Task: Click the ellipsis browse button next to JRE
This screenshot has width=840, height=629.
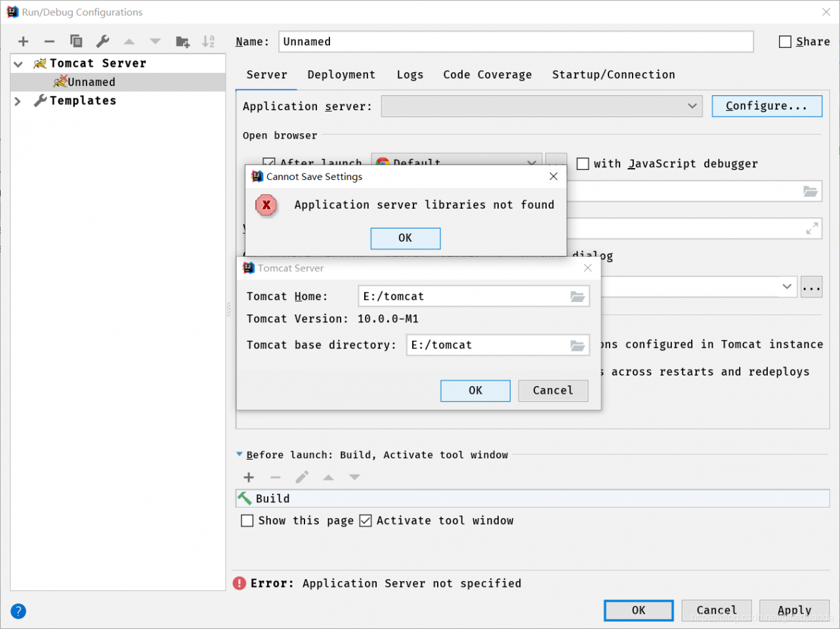Action: click(x=811, y=287)
